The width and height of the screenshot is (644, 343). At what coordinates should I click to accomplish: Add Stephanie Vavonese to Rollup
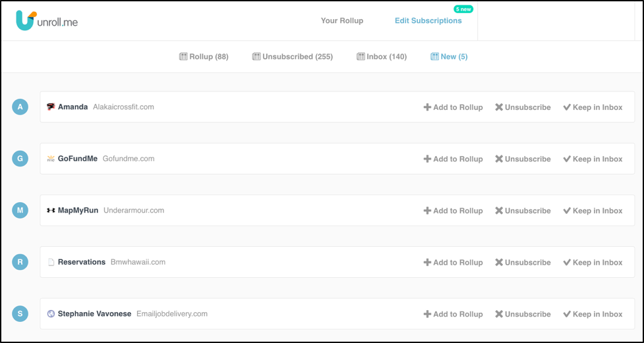[453, 314]
